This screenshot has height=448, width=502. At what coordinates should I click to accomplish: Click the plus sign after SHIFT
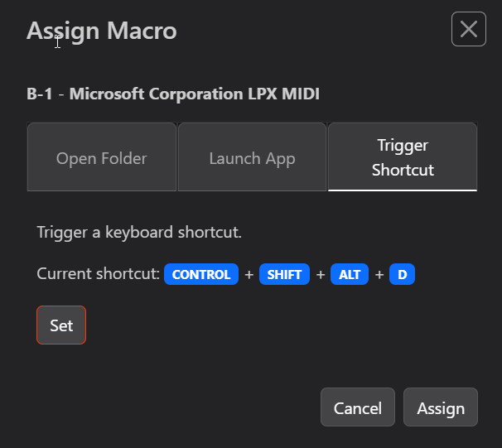(x=321, y=274)
